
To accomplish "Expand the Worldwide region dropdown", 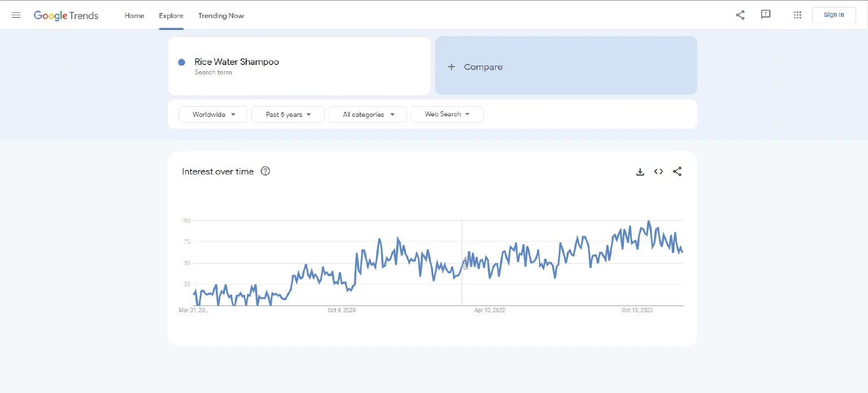I will tap(213, 115).
